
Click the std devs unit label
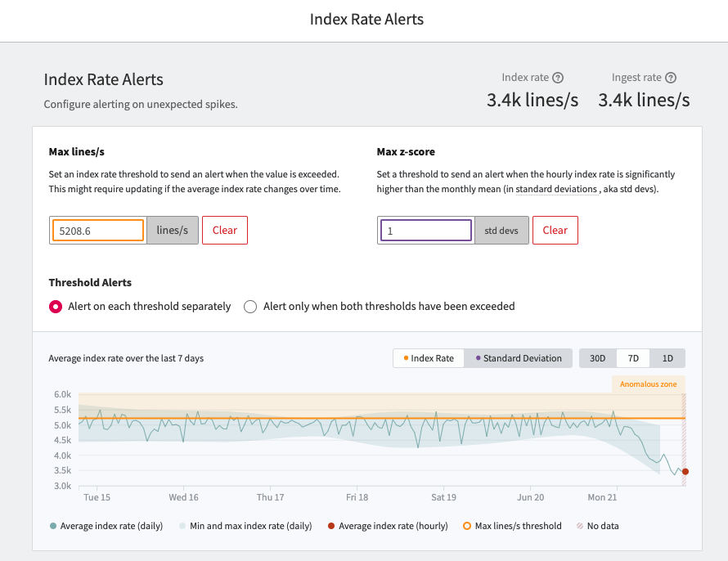501,230
